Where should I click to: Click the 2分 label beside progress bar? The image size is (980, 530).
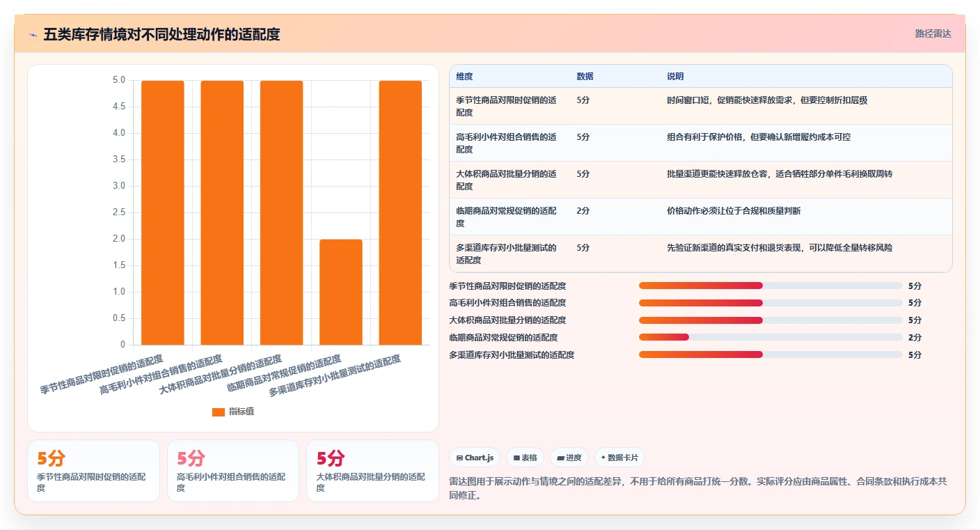(x=915, y=338)
